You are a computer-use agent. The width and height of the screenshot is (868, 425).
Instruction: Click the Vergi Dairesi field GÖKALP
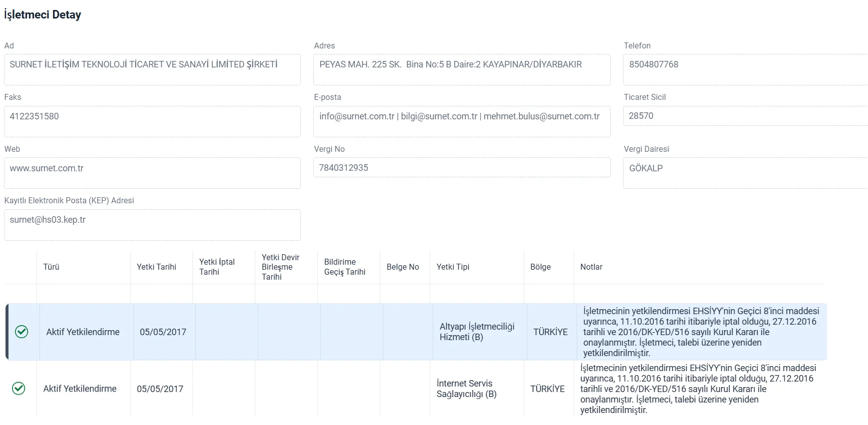[746, 173]
